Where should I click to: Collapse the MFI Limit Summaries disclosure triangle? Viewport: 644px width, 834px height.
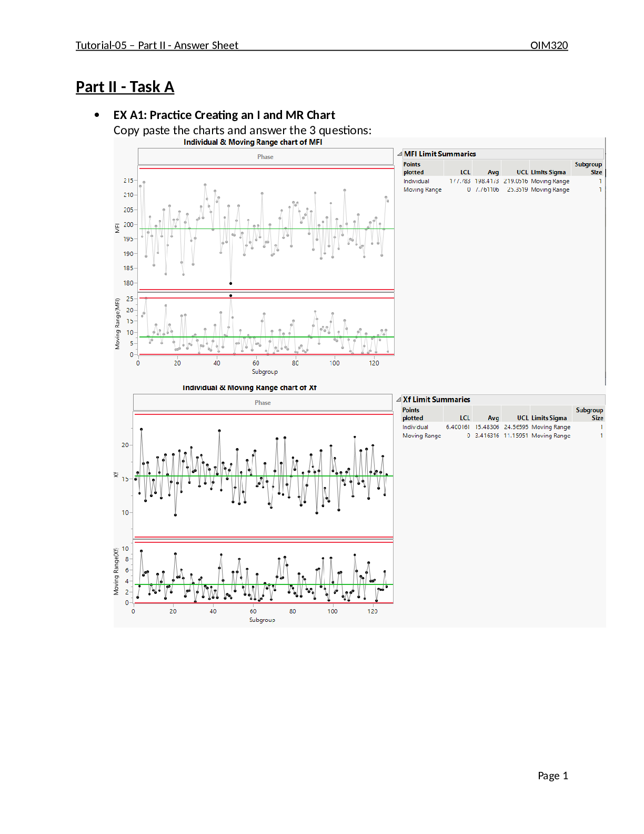399,154
